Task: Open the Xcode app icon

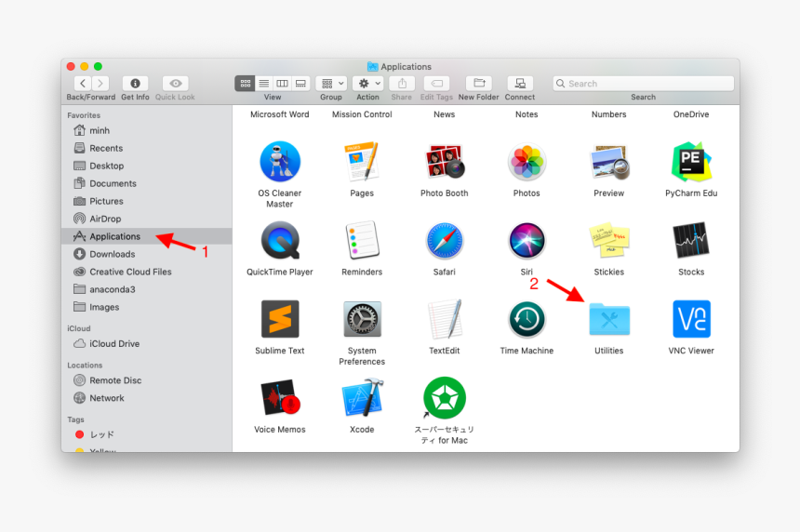Action: [x=362, y=398]
